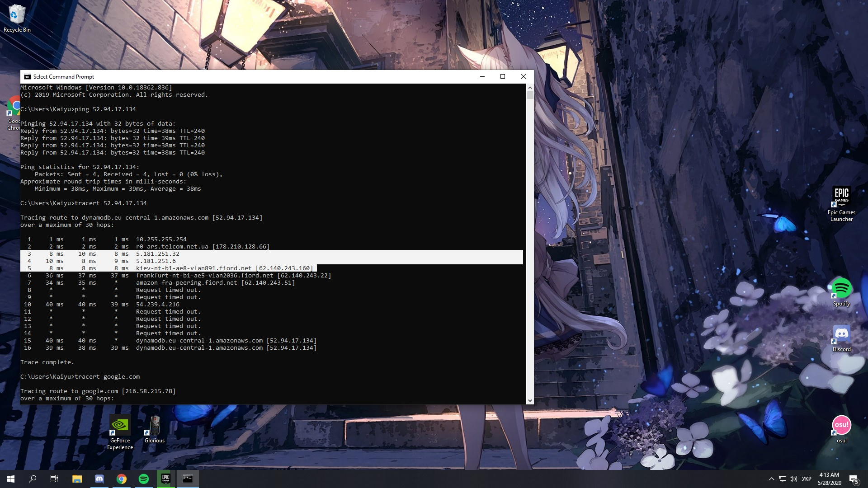Close the Command Prompt window
The image size is (868, 488).
pos(524,77)
